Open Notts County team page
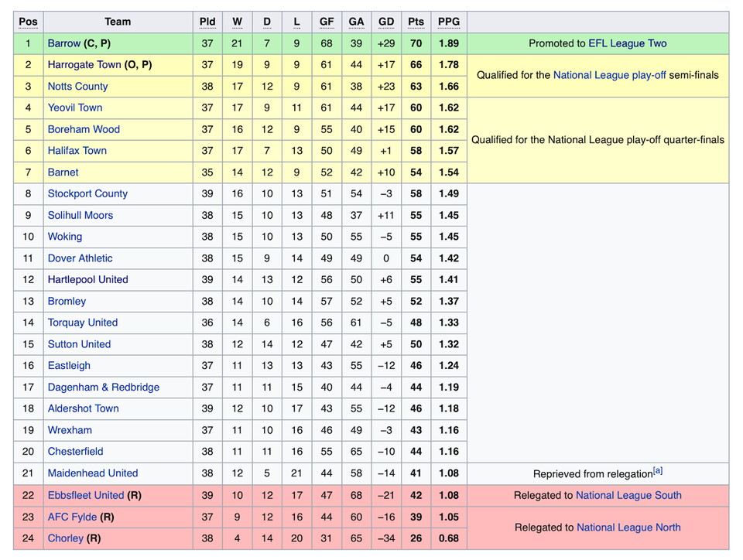The width and height of the screenshot is (743, 560). [77, 87]
